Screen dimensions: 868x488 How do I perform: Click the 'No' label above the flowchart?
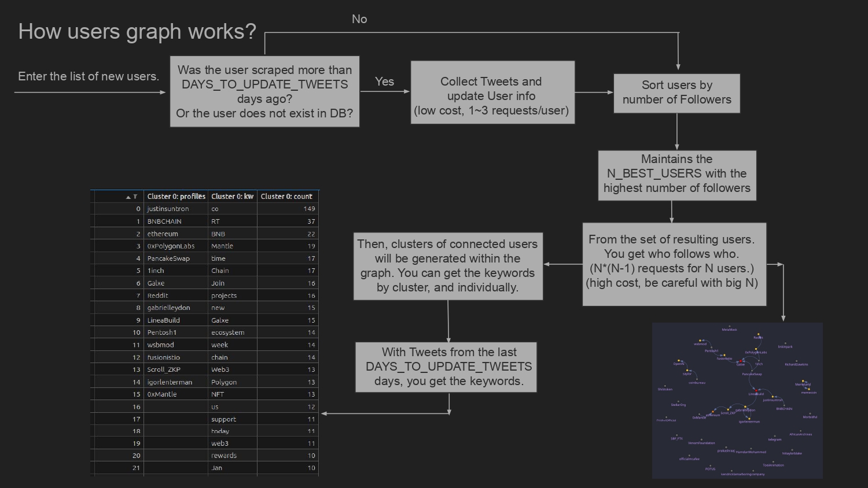[359, 19]
